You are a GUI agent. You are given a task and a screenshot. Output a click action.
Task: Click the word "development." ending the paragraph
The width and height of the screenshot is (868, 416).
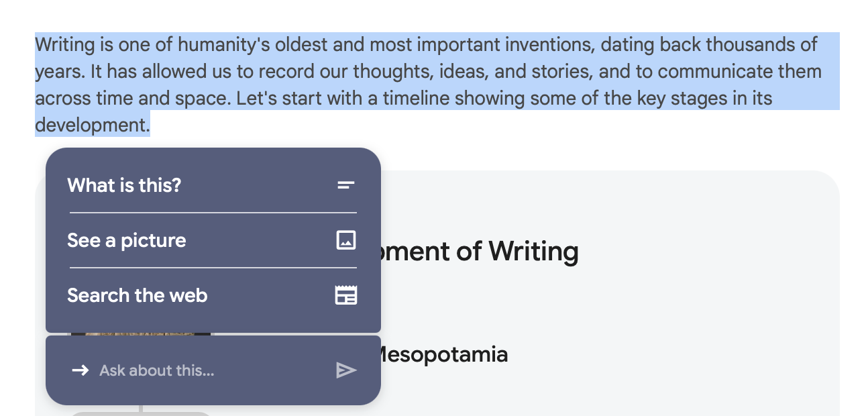coord(93,125)
